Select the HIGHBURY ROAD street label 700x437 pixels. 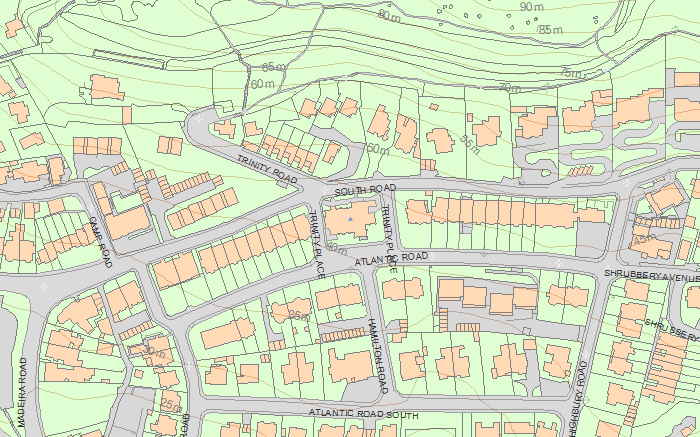[x=578, y=400]
